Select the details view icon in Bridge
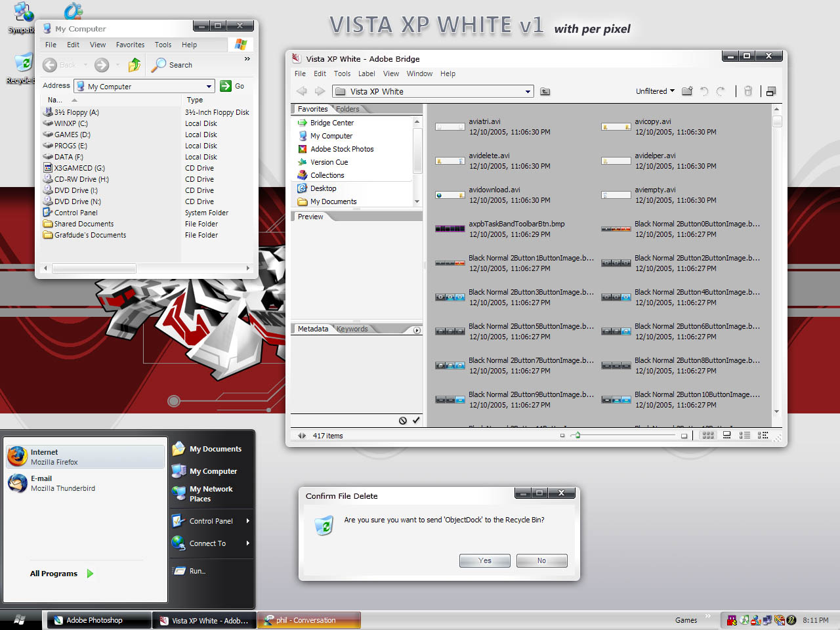 [x=745, y=435]
